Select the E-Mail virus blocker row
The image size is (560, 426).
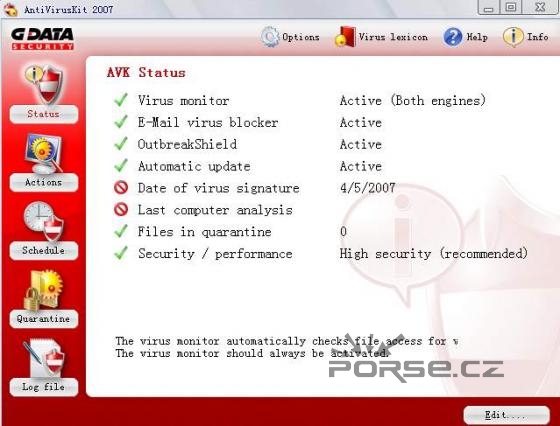coord(248,122)
